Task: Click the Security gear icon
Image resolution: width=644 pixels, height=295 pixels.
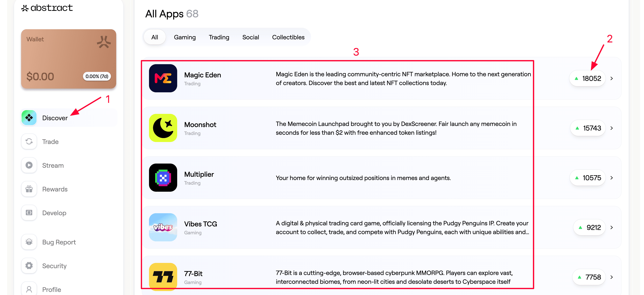Action: tap(29, 266)
